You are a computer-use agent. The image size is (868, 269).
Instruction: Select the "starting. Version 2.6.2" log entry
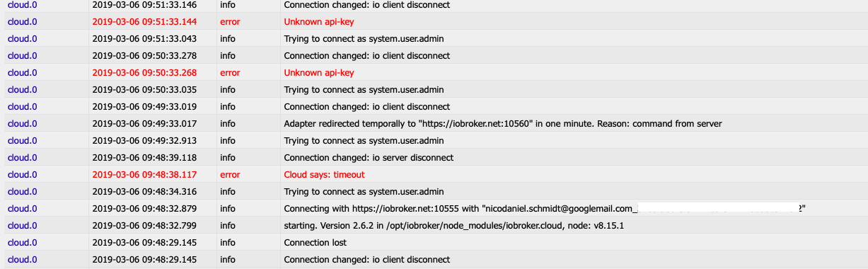click(453, 226)
